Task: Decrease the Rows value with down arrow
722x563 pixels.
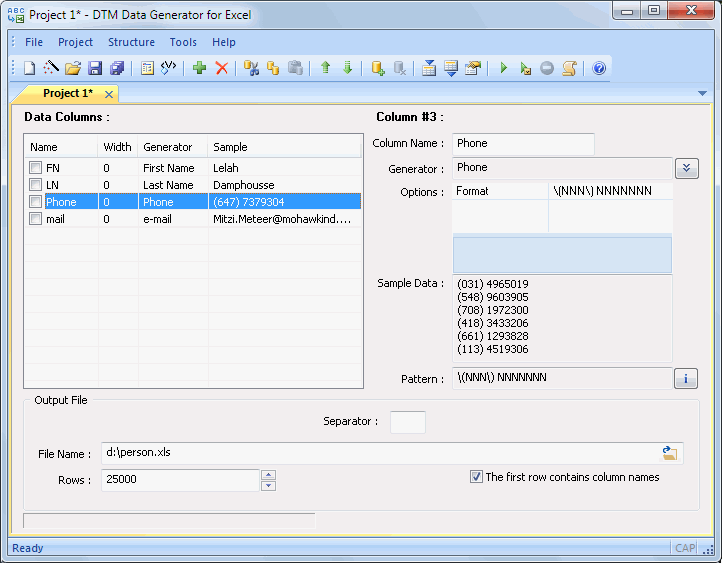Action: [268, 486]
